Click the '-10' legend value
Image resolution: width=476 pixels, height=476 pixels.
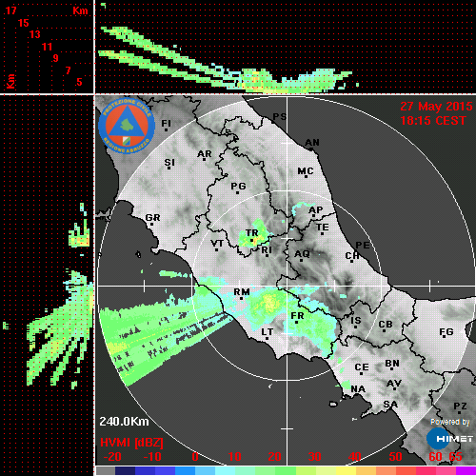point(152,457)
